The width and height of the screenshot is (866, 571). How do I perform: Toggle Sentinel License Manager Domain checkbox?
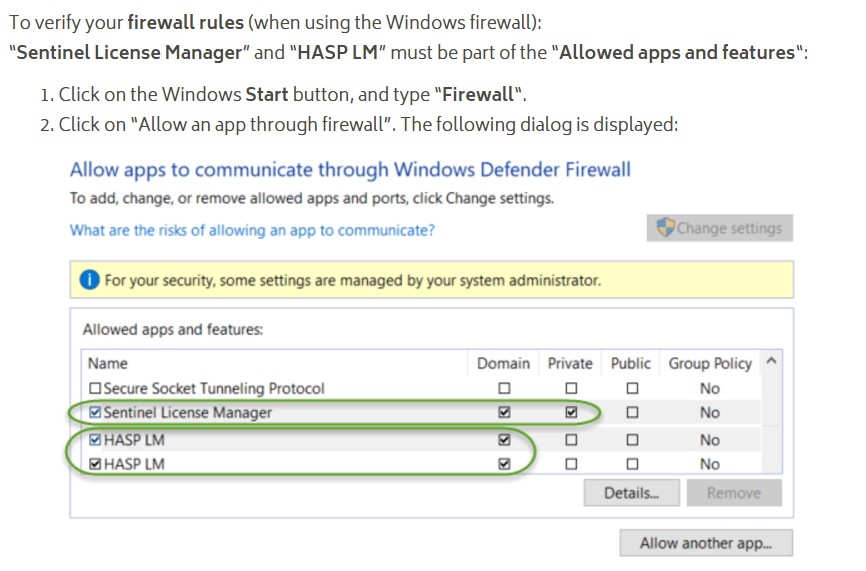coord(504,412)
